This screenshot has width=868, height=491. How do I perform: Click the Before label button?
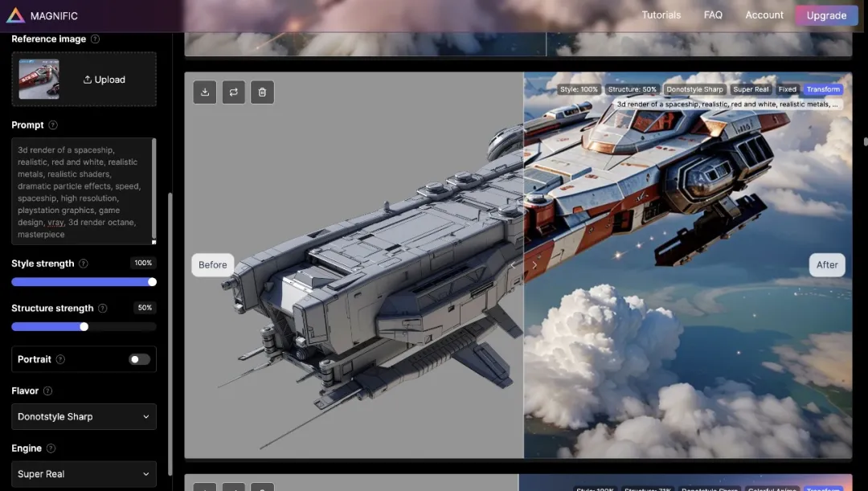click(x=212, y=265)
